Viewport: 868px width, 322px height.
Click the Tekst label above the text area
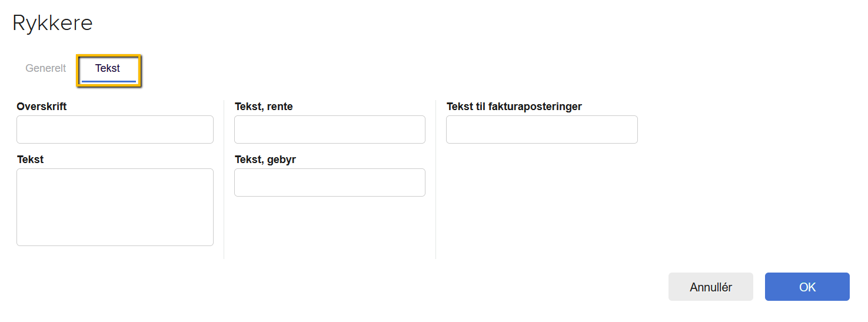(x=31, y=160)
